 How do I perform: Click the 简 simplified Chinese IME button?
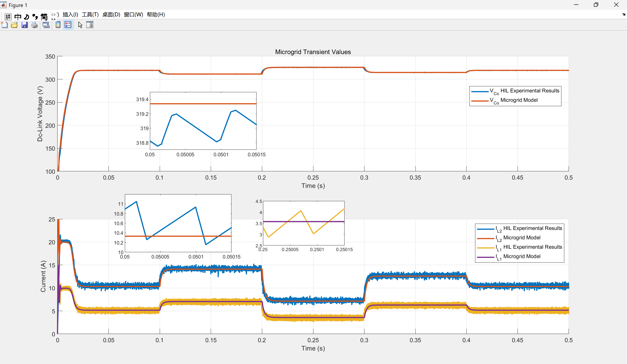[44, 17]
